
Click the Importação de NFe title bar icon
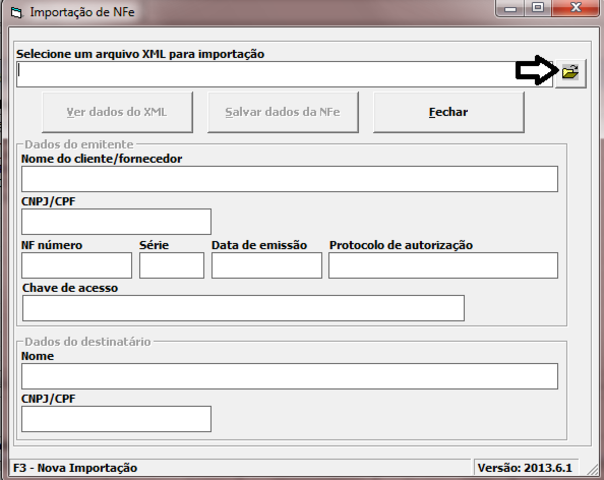pos(15,12)
